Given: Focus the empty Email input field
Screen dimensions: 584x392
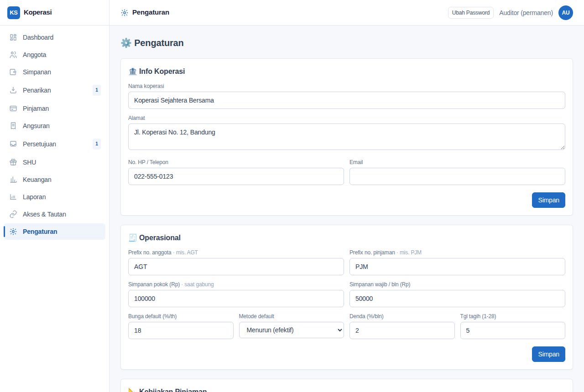Looking at the screenshot, I should 457,176.
